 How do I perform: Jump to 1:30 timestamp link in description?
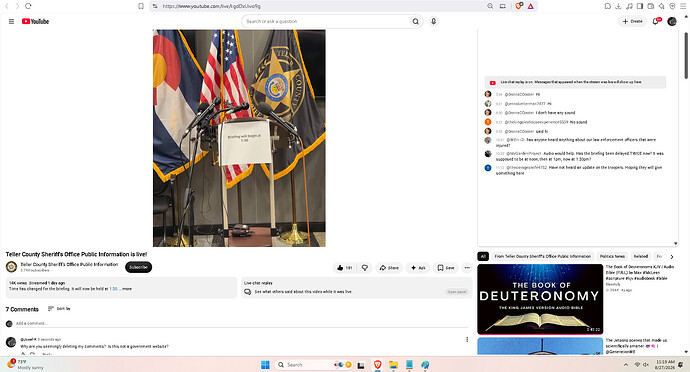click(113, 289)
